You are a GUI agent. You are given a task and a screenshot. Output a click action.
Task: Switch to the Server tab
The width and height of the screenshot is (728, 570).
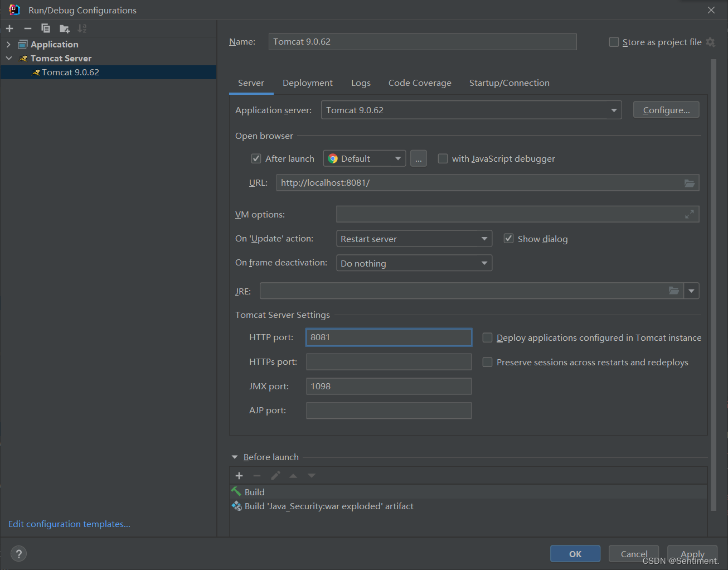pos(251,83)
